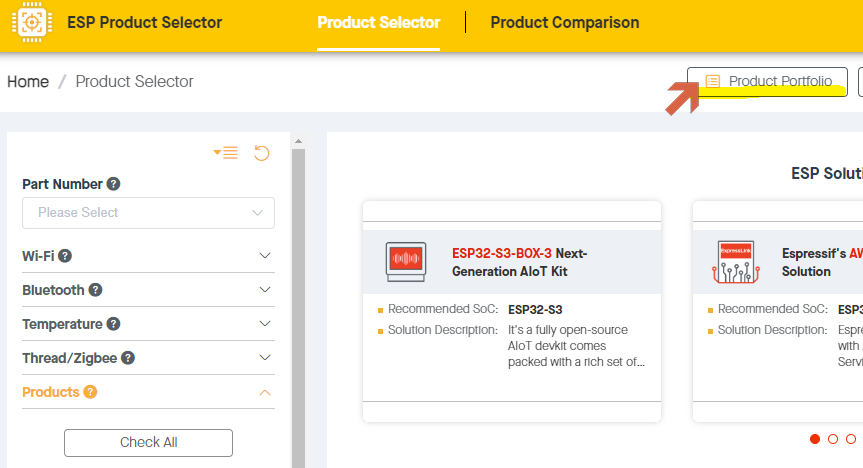Reset filters with the orange refresh icon
Viewport: 863px width, 468px height.
261,153
